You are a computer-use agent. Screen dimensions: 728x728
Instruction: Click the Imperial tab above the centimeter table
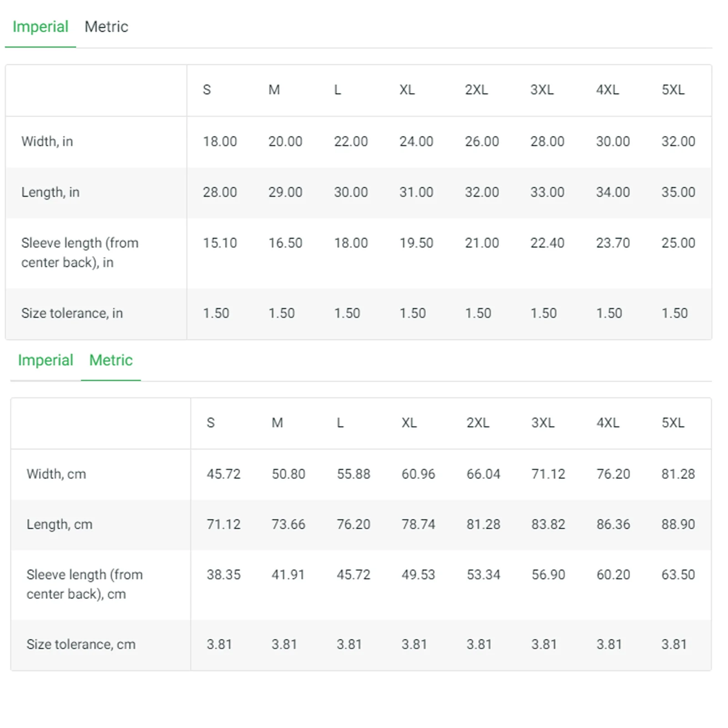click(45, 360)
